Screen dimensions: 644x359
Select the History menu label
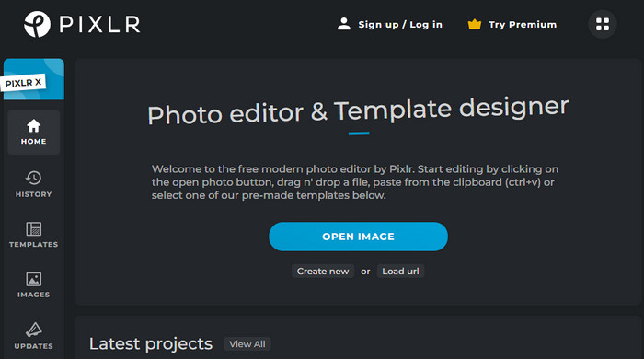pyautogui.click(x=34, y=194)
